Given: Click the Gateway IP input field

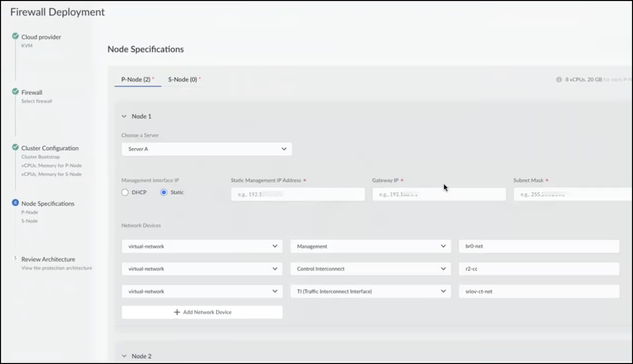Looking at the screenshot, I should pyautogui.click(x=439, y=194).
